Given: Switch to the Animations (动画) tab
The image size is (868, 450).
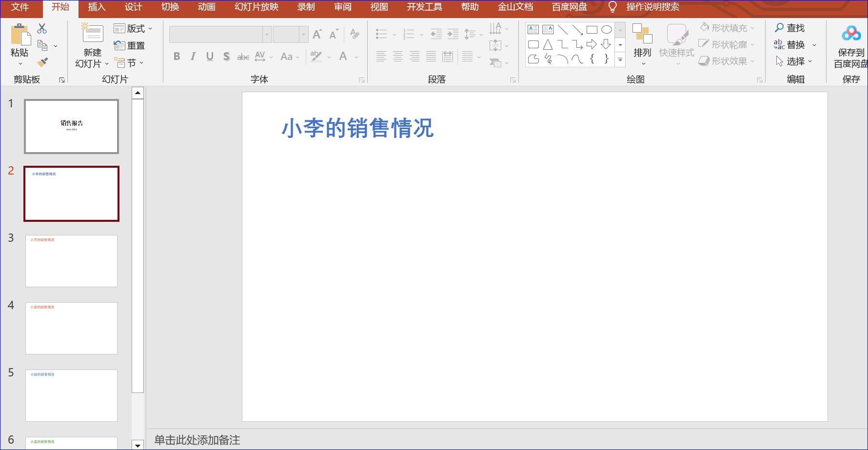Looking at the screenshot, I should pos(207,7).
